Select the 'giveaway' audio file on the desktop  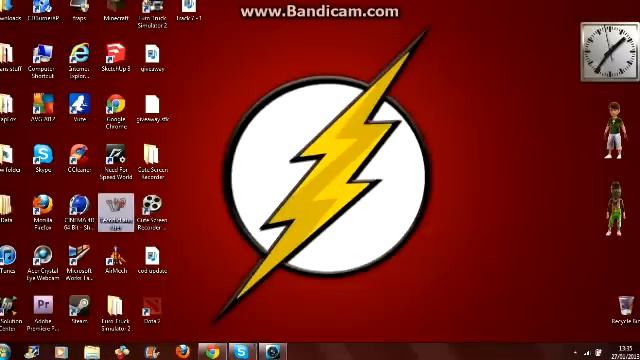point(152,58)
